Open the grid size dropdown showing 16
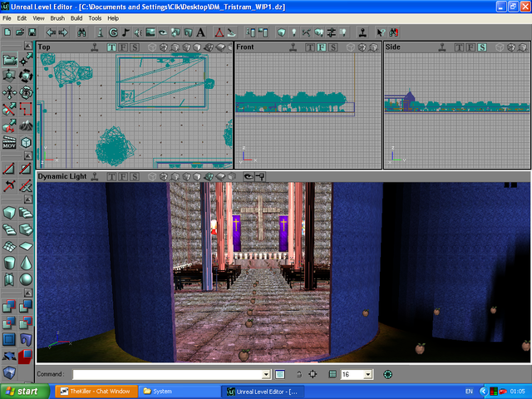Viewport: 532px width, 399px height. coord(368,375)
